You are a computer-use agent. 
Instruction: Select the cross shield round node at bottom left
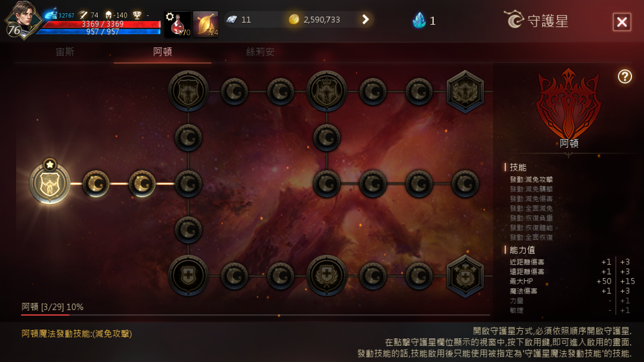point(189,276)
